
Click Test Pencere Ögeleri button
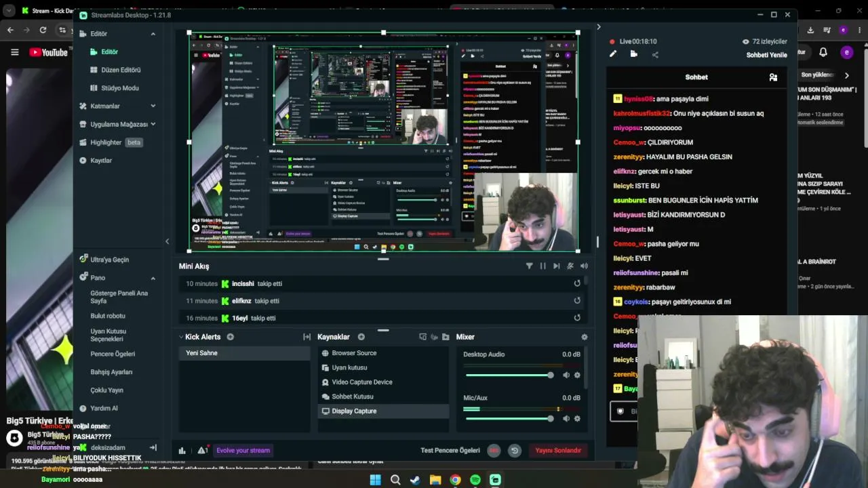[x=450, y=450]
